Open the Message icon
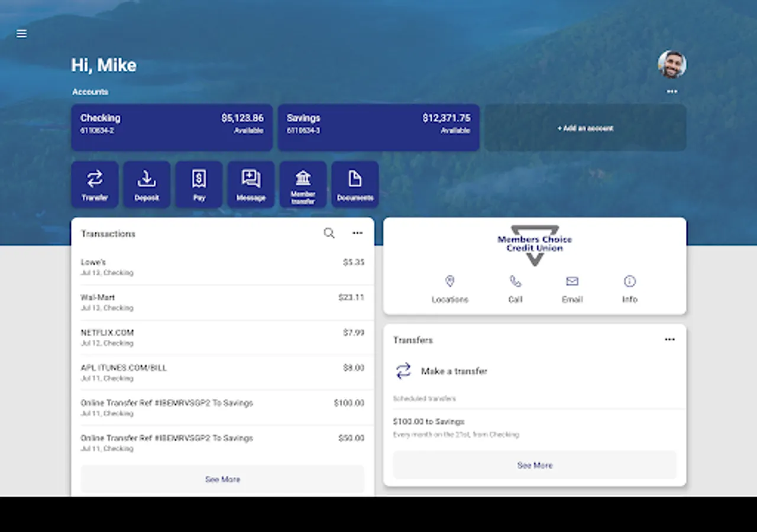The image size is (757, 532). point(251,184)
